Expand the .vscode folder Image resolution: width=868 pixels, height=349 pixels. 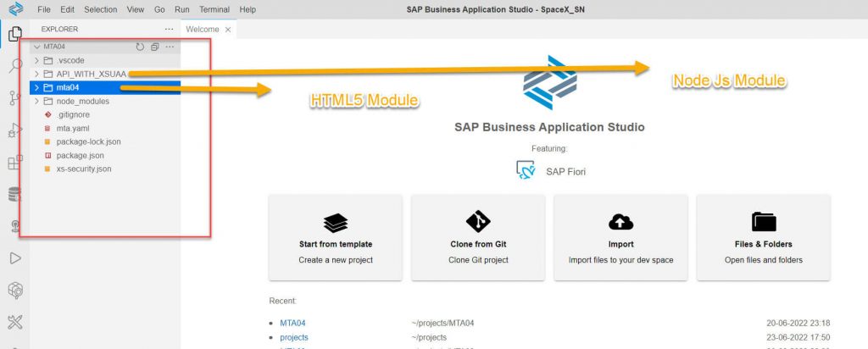(x=36, y=60)
